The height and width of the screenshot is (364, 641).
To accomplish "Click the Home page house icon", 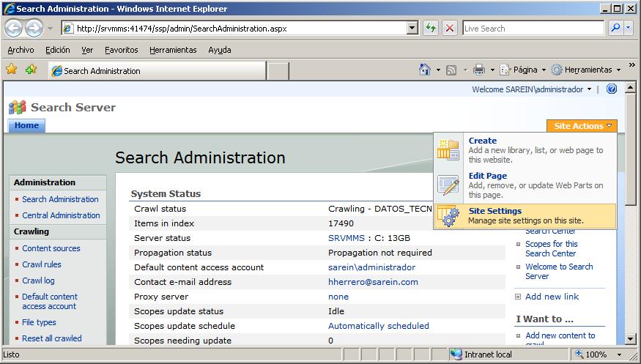I will 425,70.
